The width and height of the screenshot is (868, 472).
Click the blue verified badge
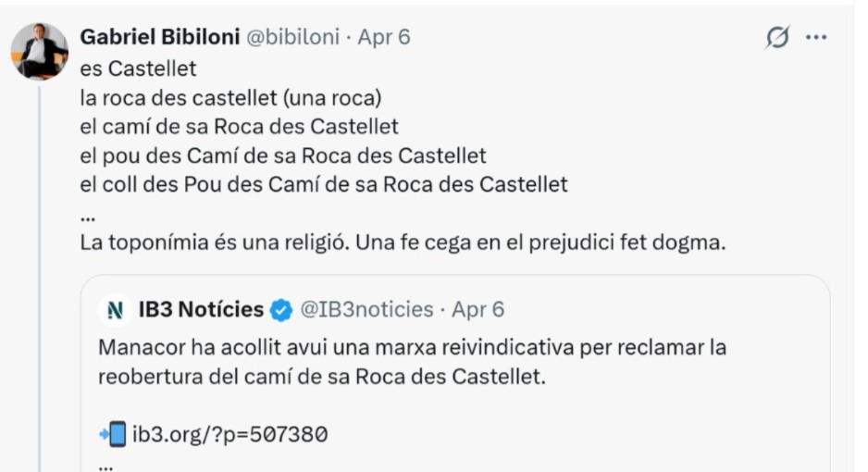[281, 309]
